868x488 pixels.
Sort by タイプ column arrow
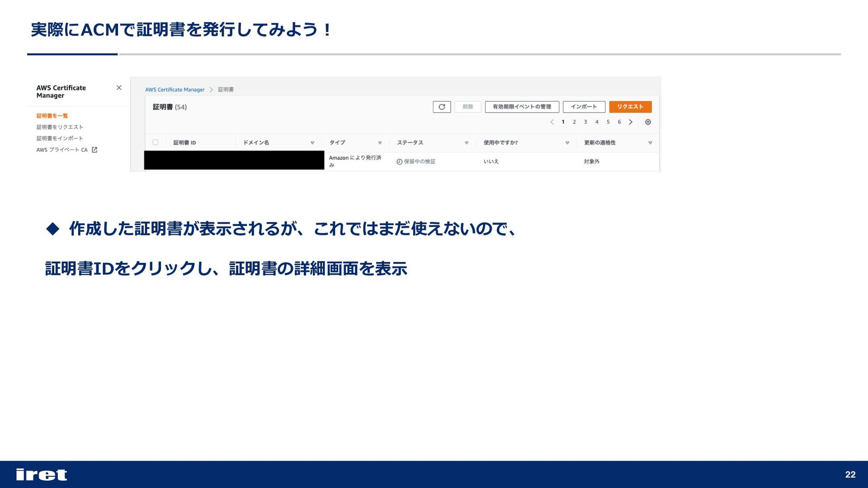[380, 143]
